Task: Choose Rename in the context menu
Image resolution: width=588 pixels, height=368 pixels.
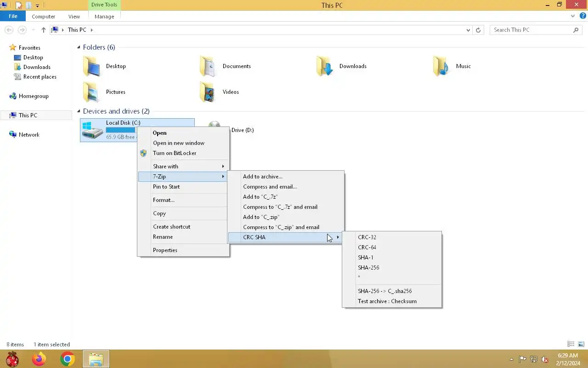Action: coord(183,237)
